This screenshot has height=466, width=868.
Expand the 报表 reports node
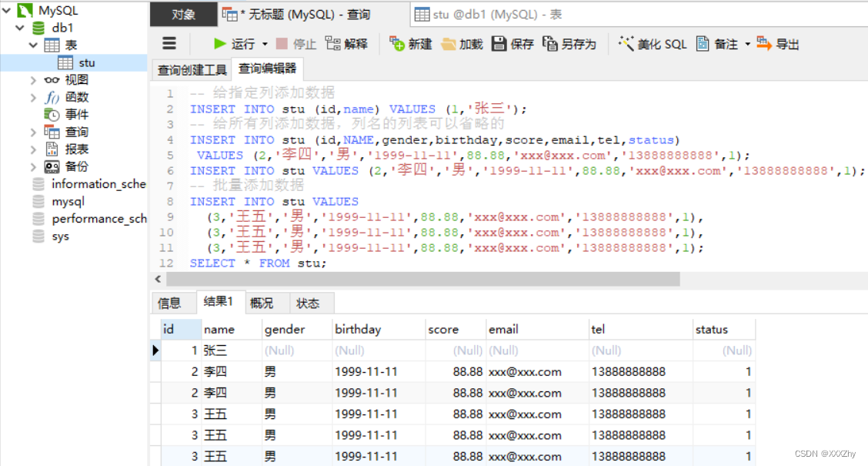(x=33, y=149)
